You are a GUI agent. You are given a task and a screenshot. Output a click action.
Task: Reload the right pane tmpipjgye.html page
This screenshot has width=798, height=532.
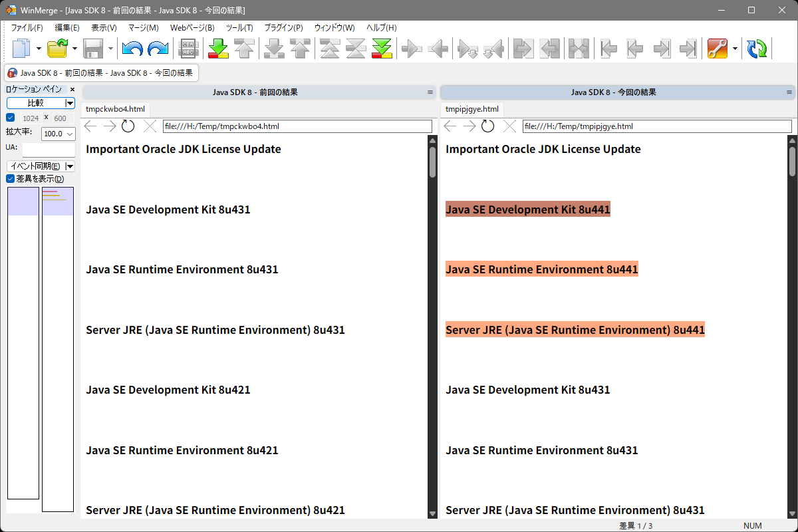488,126
